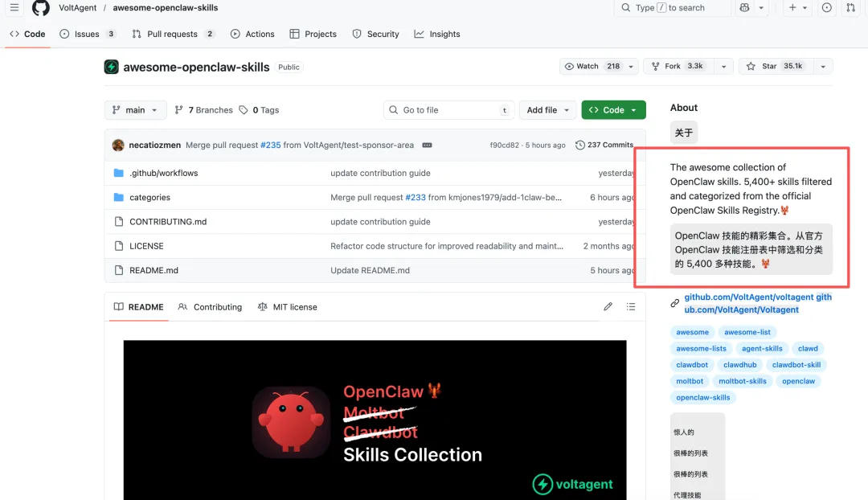Open the Copilot icon in header
This screenshot has height=500, width=868.
point(744,8)
